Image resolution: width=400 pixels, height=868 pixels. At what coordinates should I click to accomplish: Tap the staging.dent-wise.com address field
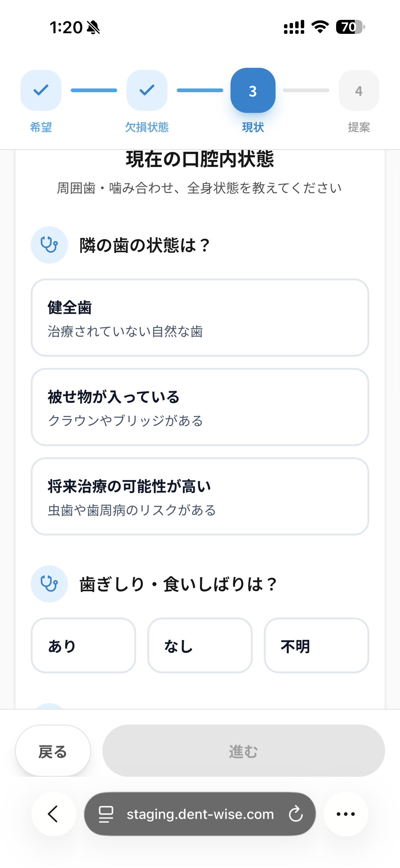[x=200, y=814]
